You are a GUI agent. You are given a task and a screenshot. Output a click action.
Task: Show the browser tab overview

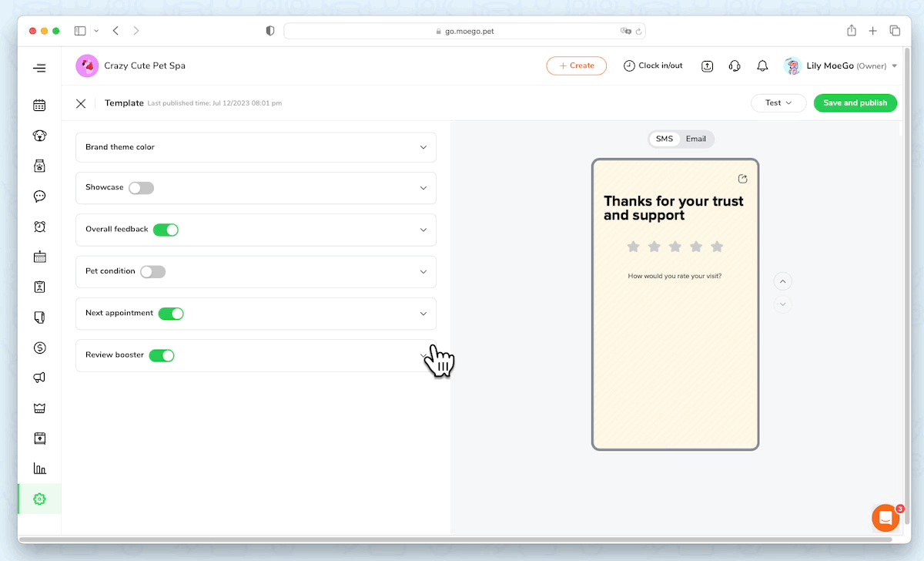tap(895, 31)
